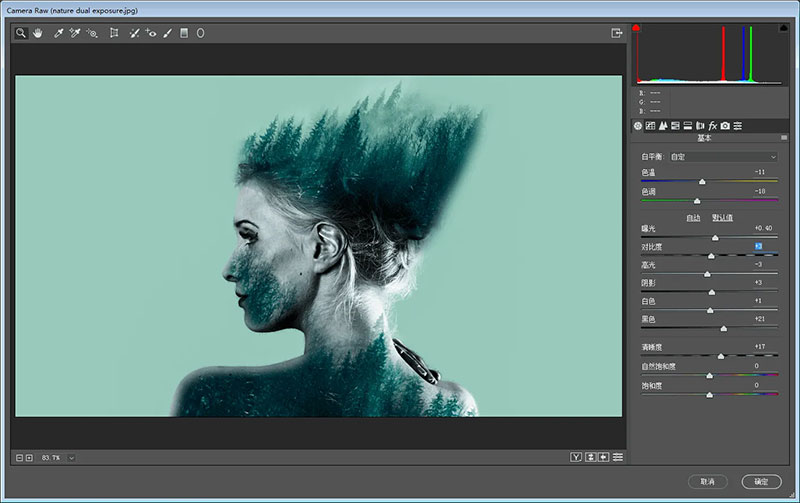The width and height of the screenshot is (800, 503).
Task: Select the Hand tool
Action: 38,33
